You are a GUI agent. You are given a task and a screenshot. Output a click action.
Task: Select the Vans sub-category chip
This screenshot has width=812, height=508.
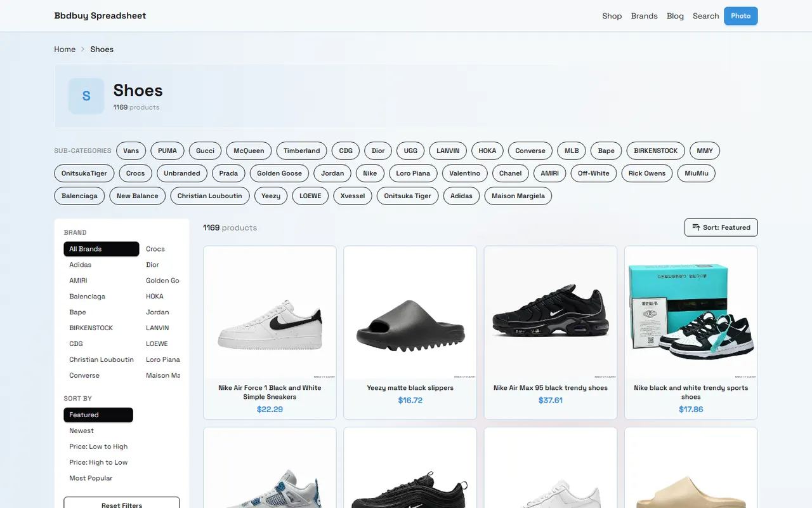click(x=131, y=151)
